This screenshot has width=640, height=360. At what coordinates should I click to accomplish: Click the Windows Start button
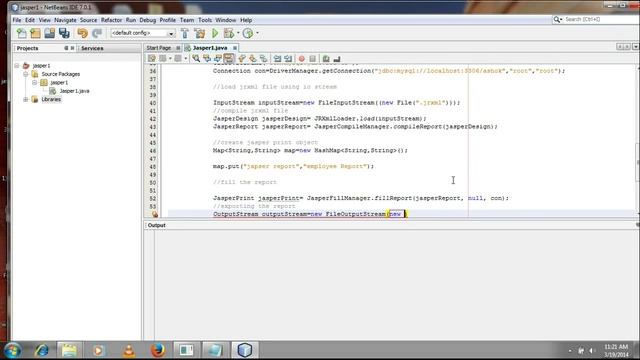tap(13, 350)
